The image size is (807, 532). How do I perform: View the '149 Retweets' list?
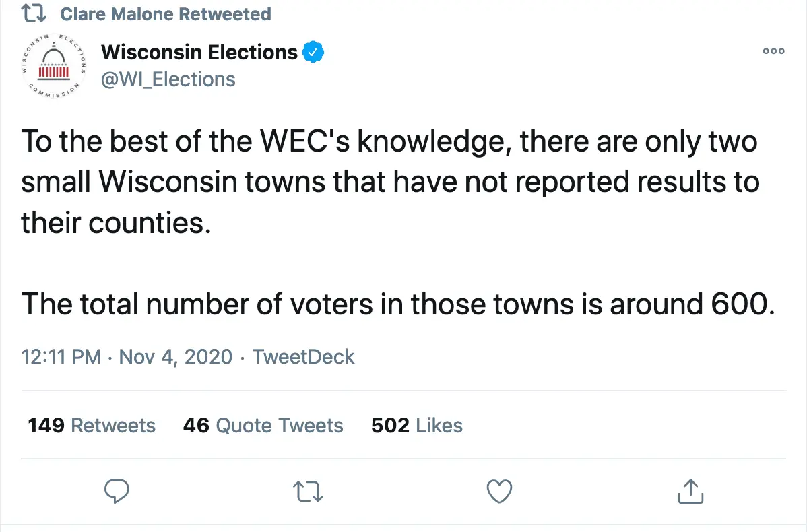92,426
